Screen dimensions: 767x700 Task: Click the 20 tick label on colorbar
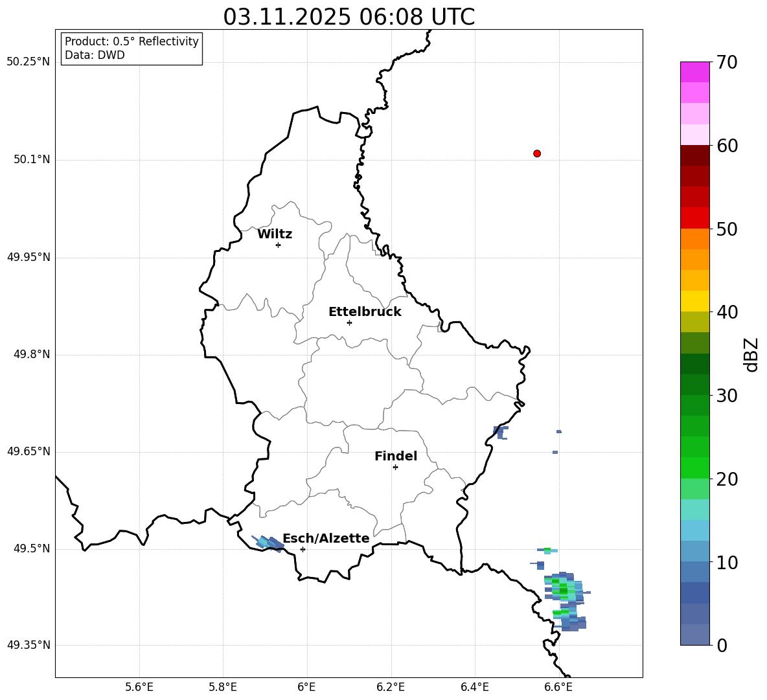(727, 479)
